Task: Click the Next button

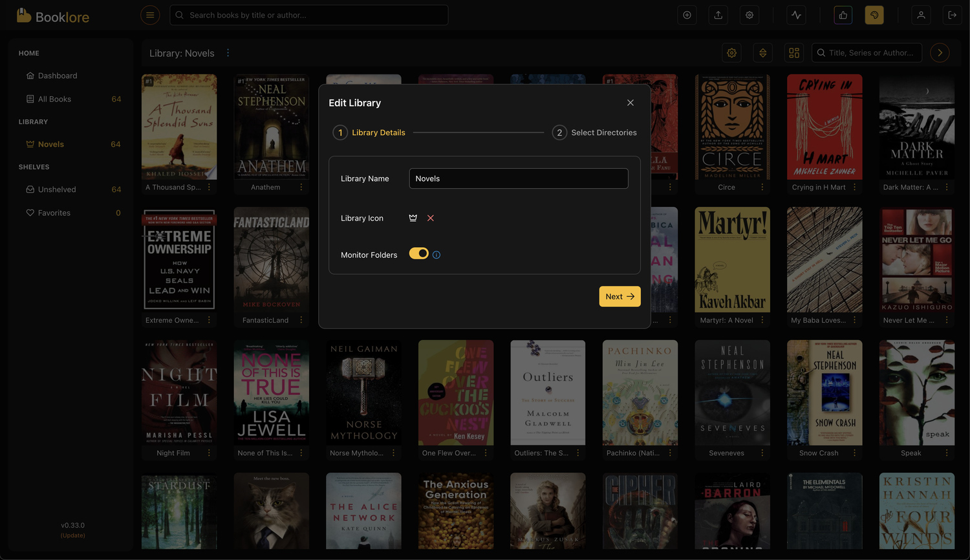Action: 620,296
